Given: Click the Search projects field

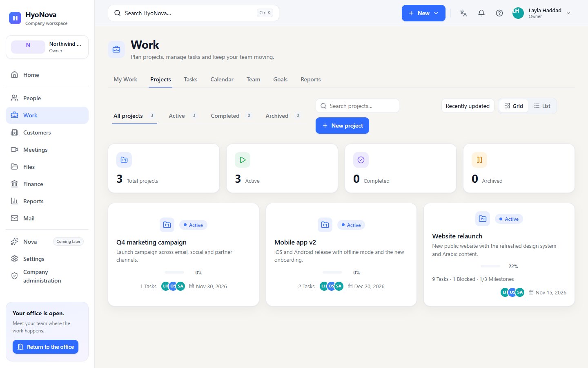Looking at the screenshot, I should coord(357,106).
